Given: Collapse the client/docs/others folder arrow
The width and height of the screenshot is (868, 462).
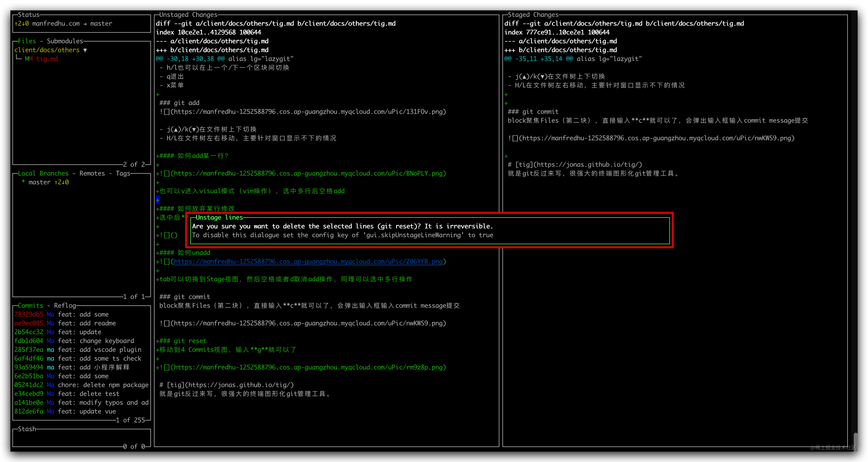Looking at the screenshot, I should [x=85, y=50].
